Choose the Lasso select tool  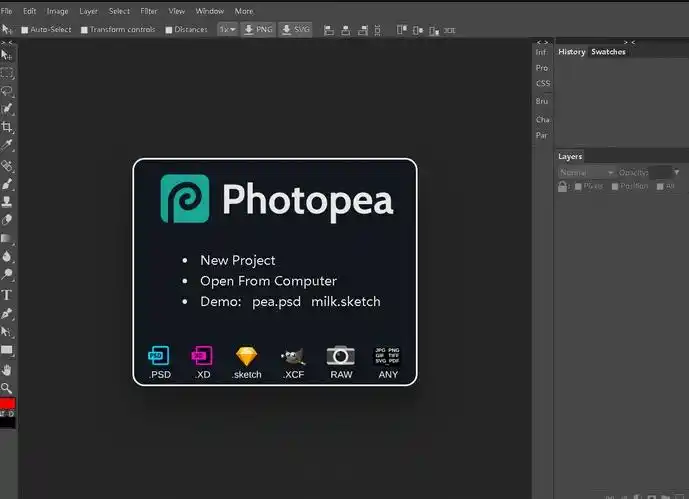tap(7, 91)
